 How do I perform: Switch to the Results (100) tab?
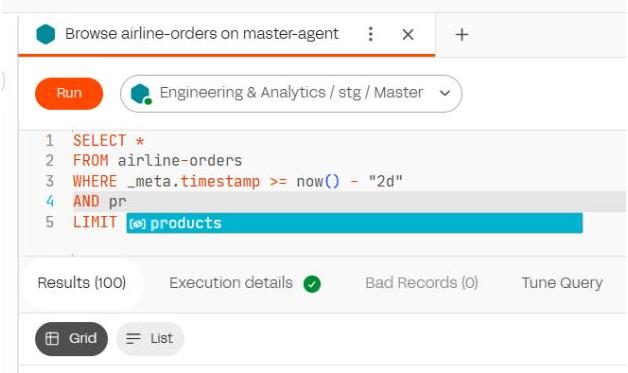pos(82,283)
